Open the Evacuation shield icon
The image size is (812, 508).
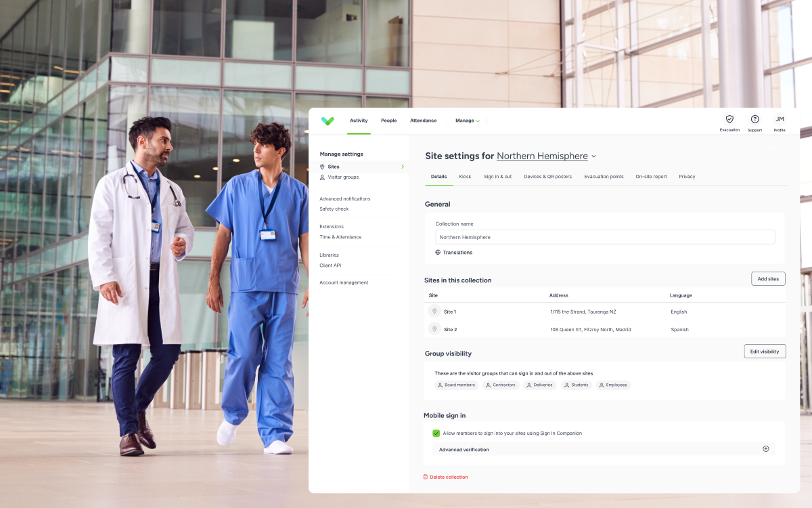click(x=729, y=119)
